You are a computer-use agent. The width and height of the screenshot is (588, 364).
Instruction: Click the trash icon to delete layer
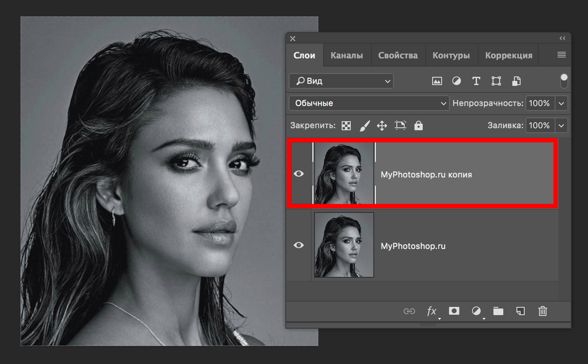542,311
